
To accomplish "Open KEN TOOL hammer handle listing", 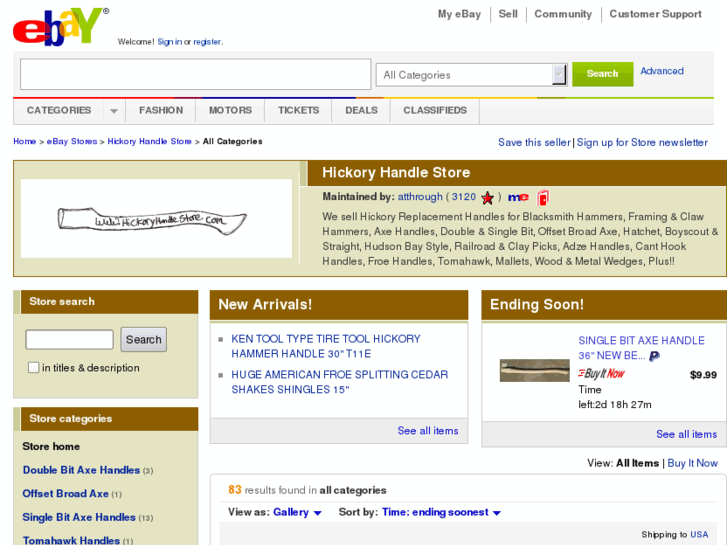I will (x=326, y=346).
